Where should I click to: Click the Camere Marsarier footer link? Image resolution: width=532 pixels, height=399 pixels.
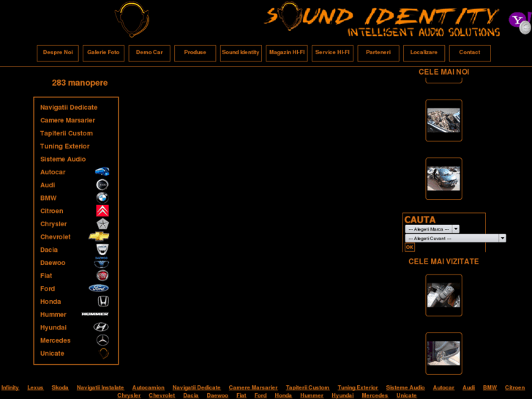click(253, 387)
